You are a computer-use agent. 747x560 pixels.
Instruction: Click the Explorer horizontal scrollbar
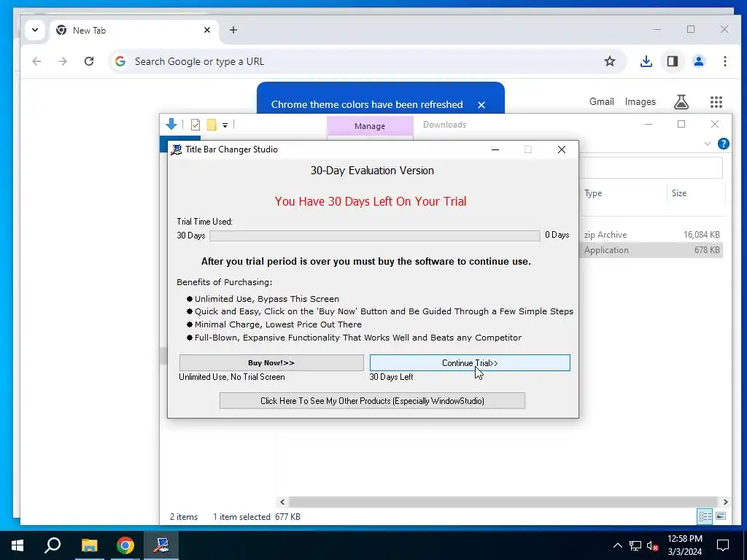click(x=503, y=502)
